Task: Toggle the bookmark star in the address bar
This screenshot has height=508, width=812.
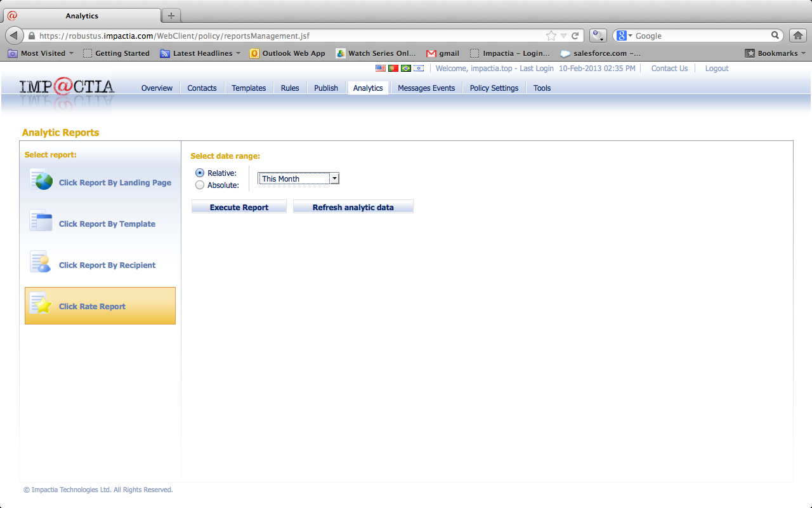Action: [551, 36]
